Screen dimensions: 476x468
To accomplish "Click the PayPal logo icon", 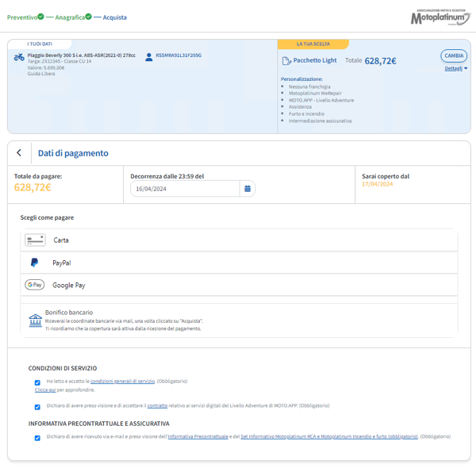I will click(35, 263).
